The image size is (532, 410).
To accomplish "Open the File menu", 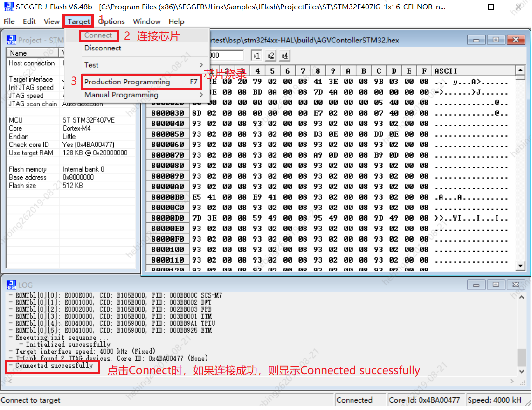I will click(x=9, y=21).
